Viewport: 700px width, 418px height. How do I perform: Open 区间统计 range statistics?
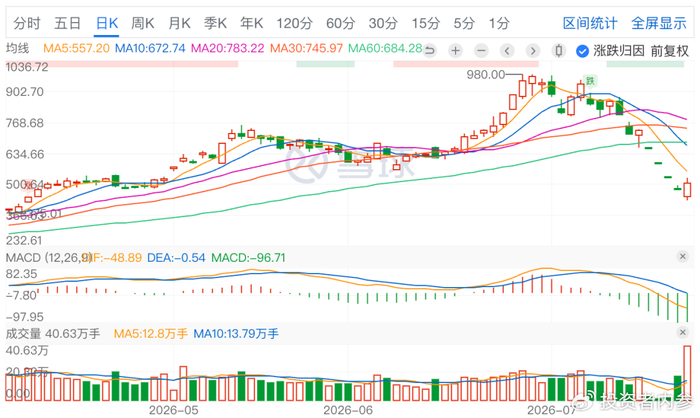(x=590, y=23)
